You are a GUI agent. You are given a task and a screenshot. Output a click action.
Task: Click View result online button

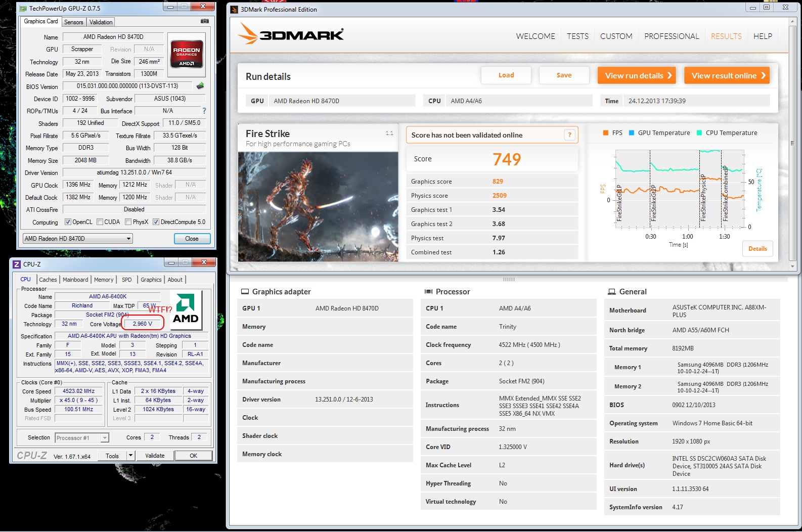727,75
